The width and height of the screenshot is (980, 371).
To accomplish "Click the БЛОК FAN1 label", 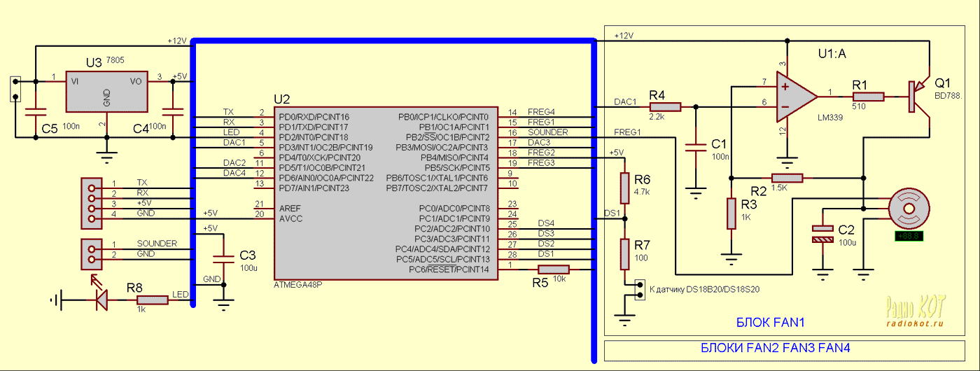I will pyautogui.click(x=771, y=323).
